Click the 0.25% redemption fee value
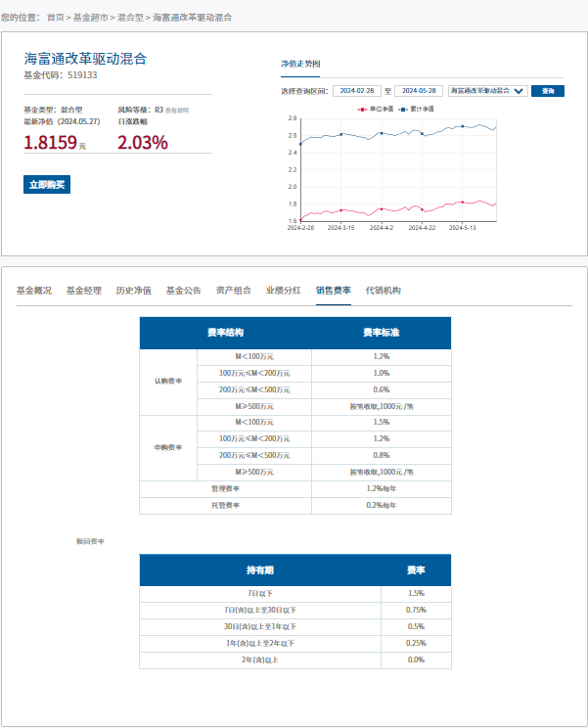588x728 pixels. (416, 644)
